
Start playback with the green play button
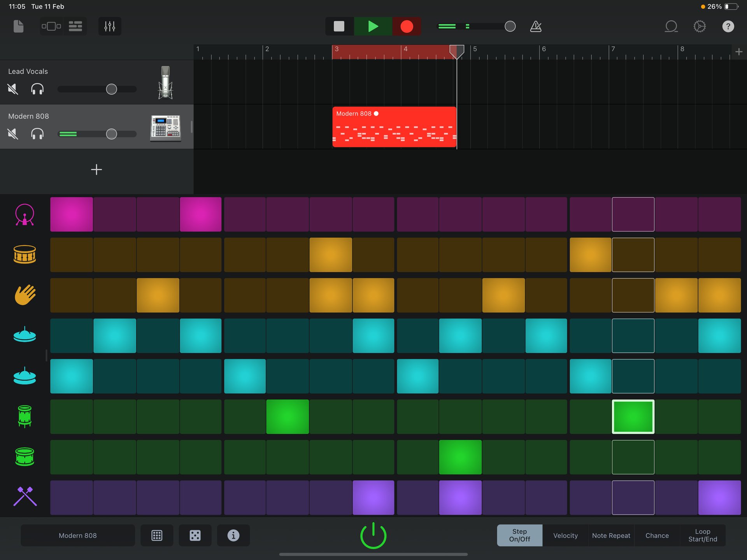[373, 26]
